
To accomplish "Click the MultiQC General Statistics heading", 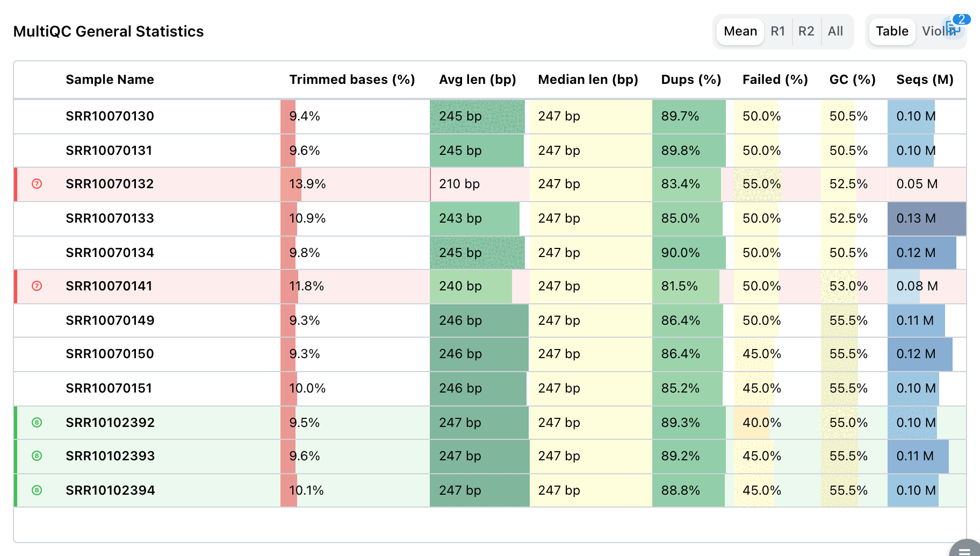I will click(x=109, y=32).
